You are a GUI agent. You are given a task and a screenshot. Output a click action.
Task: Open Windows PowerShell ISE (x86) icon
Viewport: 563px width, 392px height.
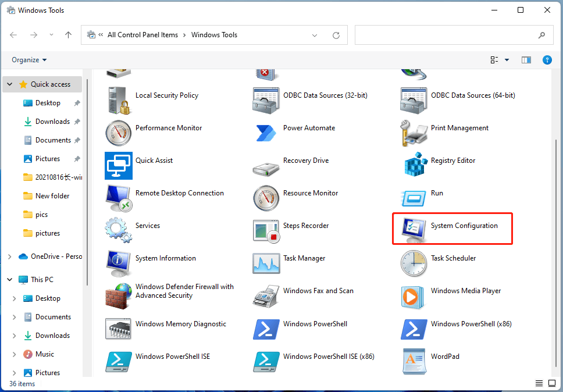tap(266, 362)
